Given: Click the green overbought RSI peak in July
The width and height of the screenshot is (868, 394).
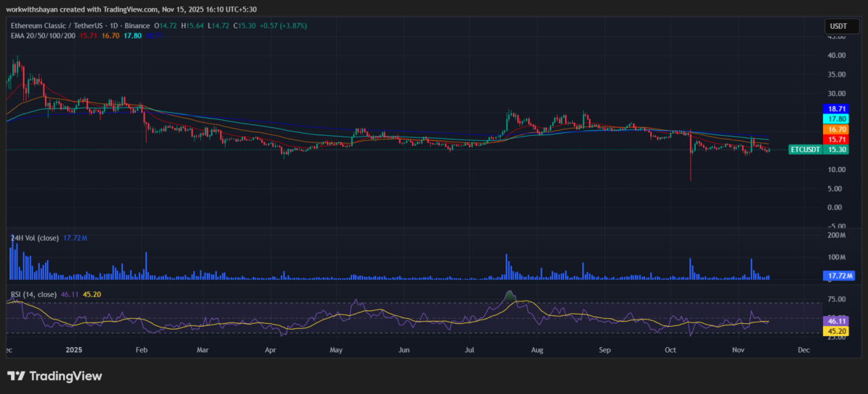Looking at the screenshot, I should point(510,295).
